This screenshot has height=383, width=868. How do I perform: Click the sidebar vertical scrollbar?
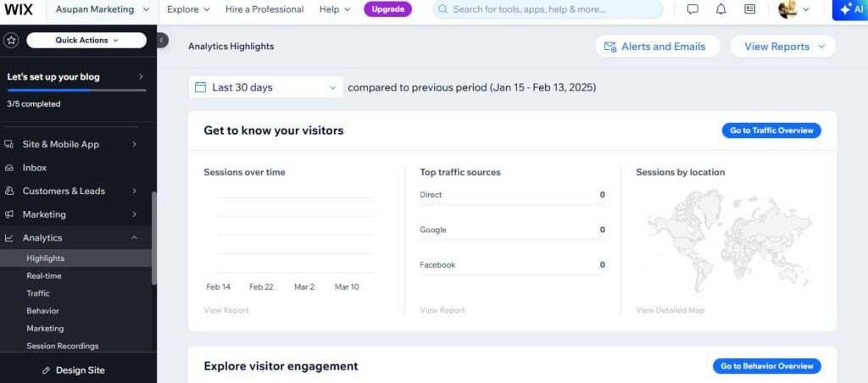tap(154, 238)
